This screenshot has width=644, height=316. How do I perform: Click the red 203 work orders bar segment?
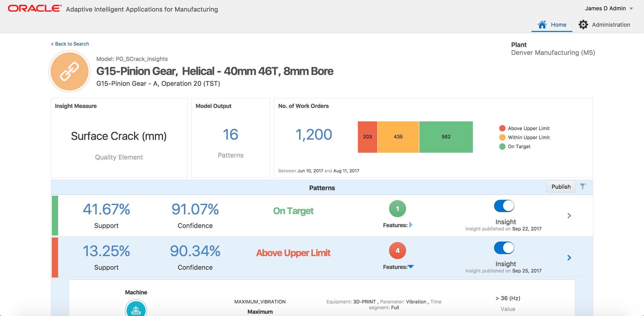(367, 137)
